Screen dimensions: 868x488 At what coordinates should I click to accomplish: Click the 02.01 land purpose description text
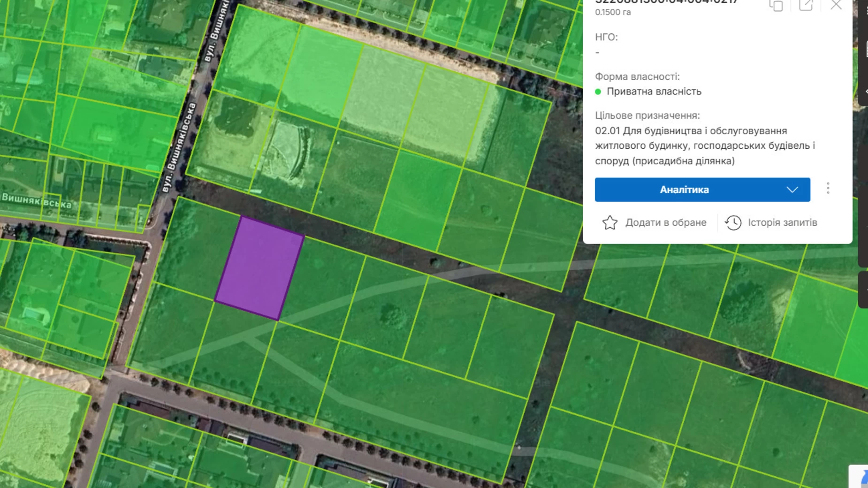[x=704, y=145]
